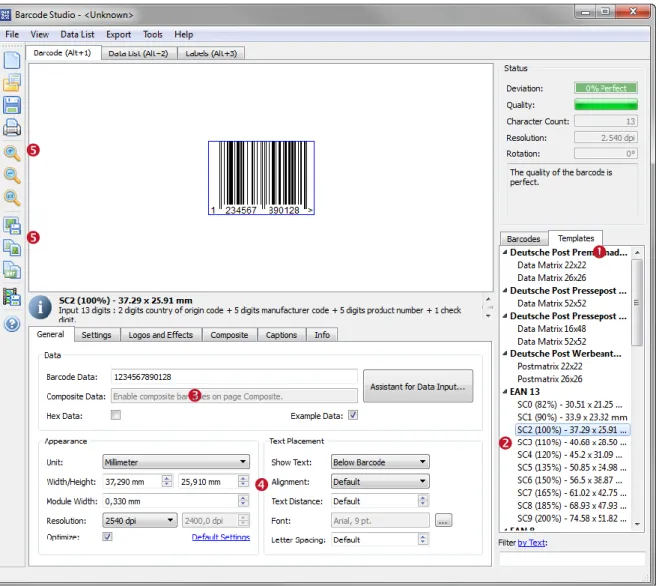Export barcode sequence filmstrip icon

pyautogui.click(x=12, y=297)
